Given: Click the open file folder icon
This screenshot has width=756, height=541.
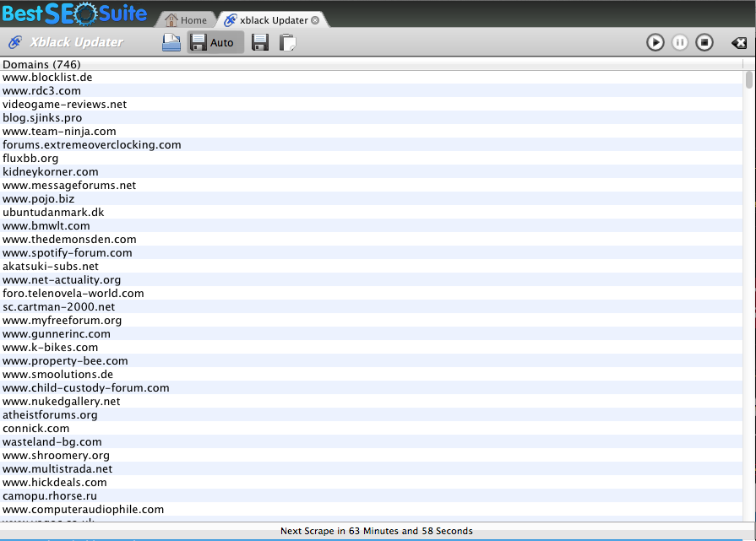Looking at the screenshot, I should [171, 42].
